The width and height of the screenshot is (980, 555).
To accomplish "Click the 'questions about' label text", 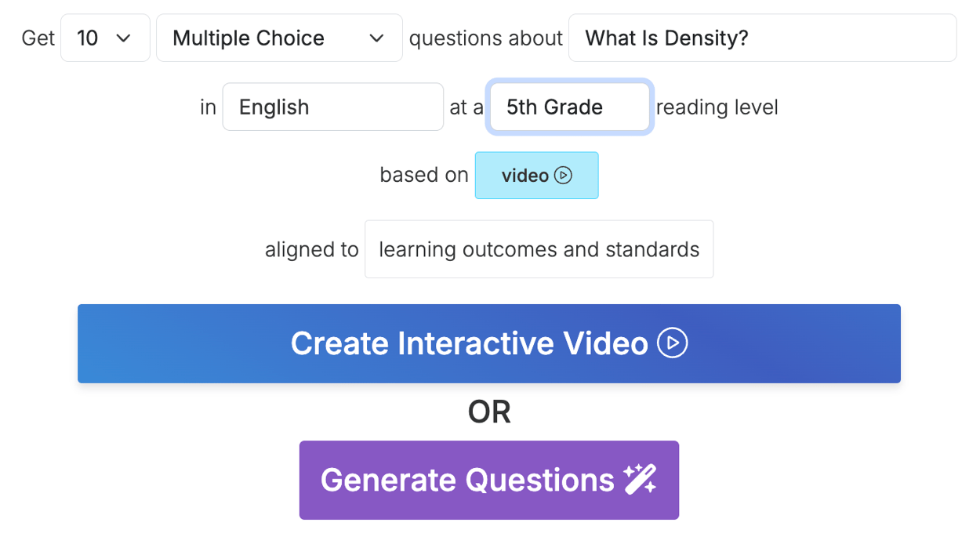I will pyautogui.click(x=485, y=38).
